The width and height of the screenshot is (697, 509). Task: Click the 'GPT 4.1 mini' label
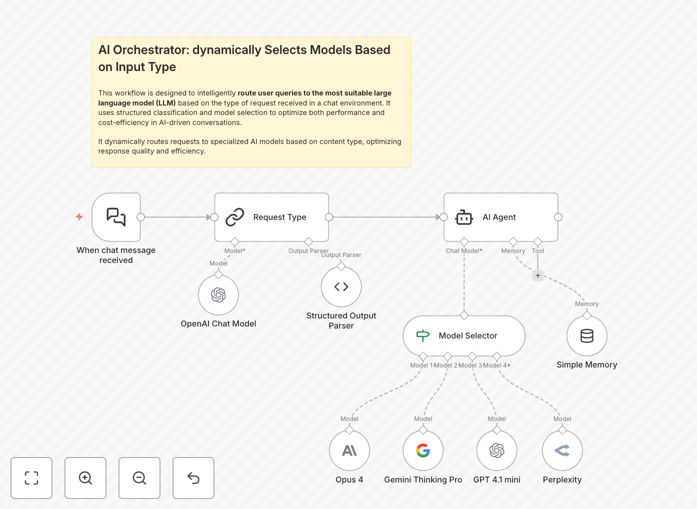tap(497, 480)
